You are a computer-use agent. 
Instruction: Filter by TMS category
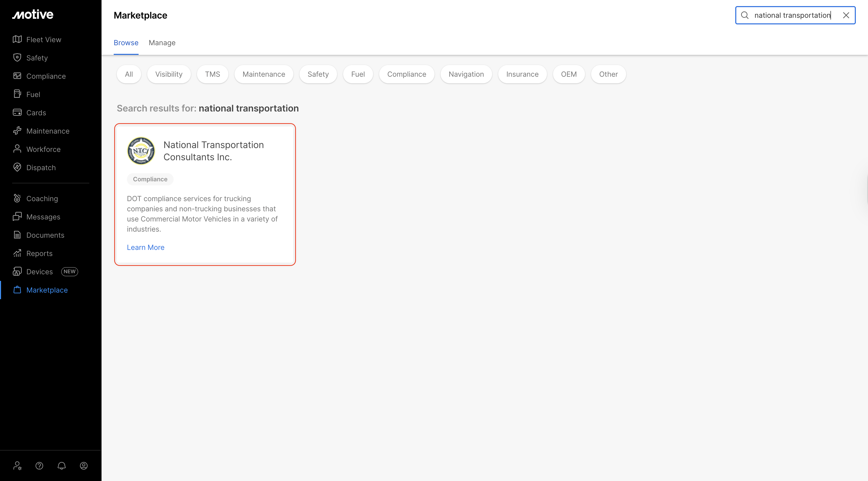point(213,74)
